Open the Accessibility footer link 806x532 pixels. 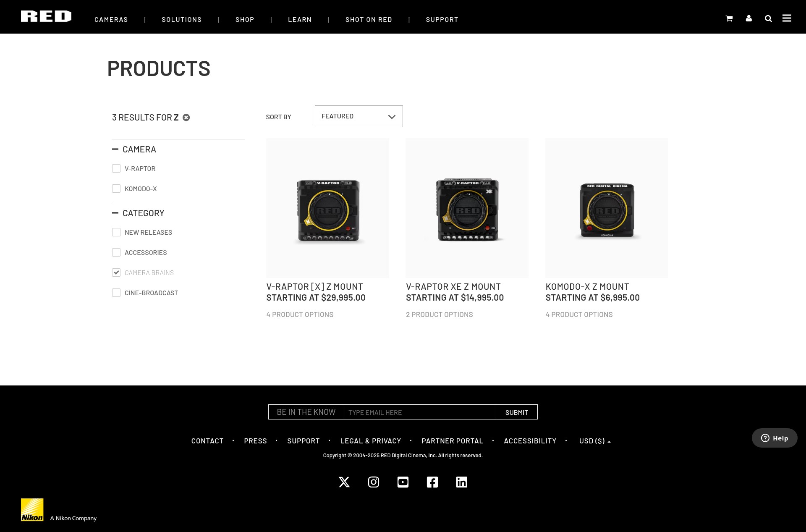(530, 441)
